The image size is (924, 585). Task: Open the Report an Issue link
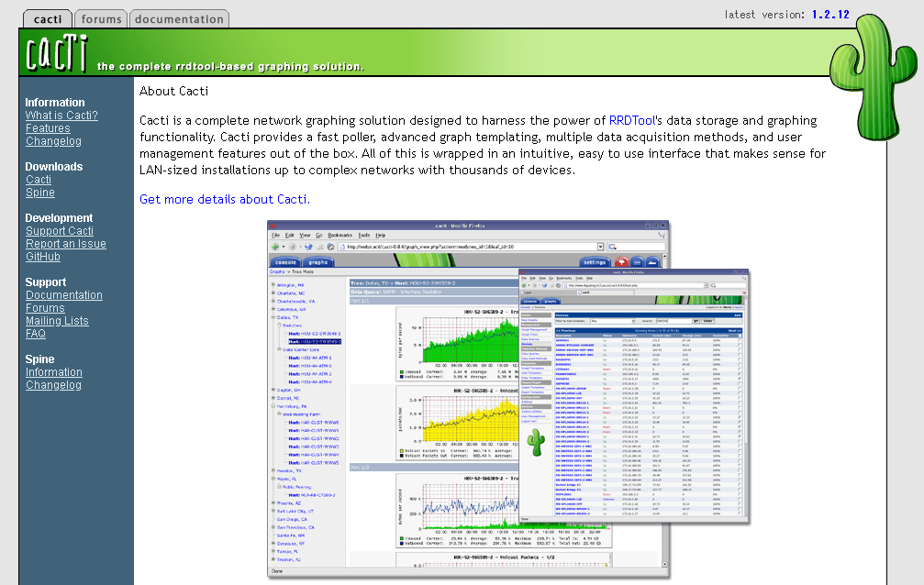66,244
